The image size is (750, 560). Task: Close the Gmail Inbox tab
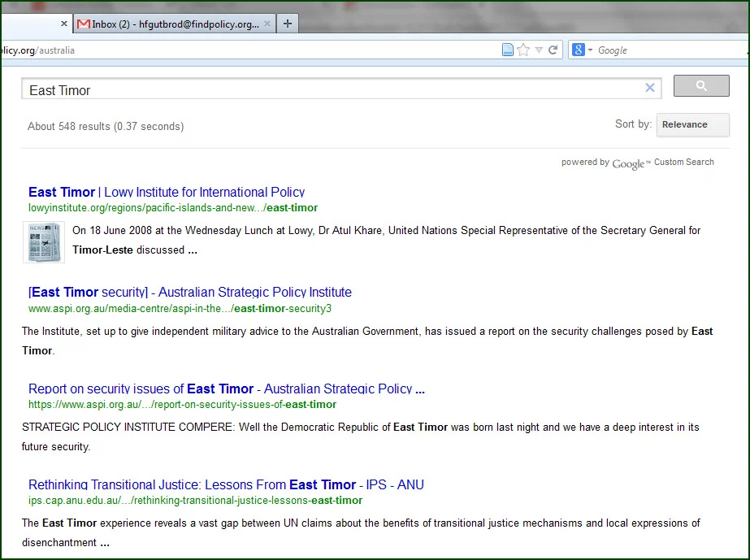[x=267, y=24]
